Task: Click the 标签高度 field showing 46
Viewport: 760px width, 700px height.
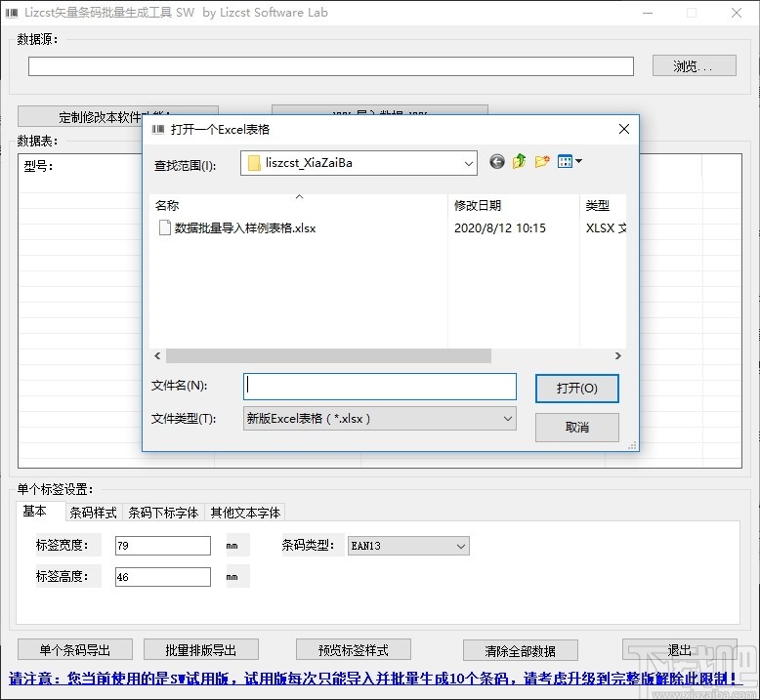Action: pos(163,577)
